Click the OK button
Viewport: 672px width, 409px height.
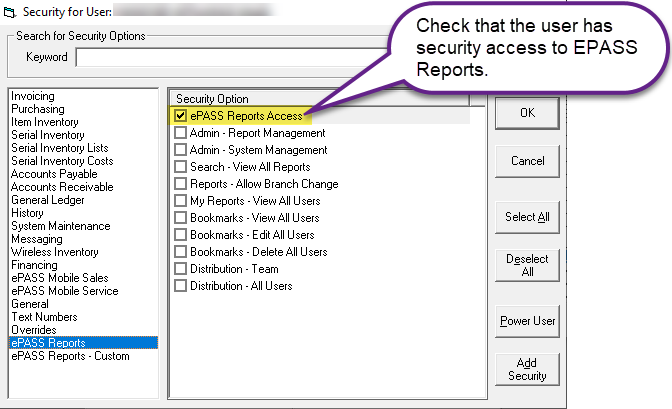(527, 113)
